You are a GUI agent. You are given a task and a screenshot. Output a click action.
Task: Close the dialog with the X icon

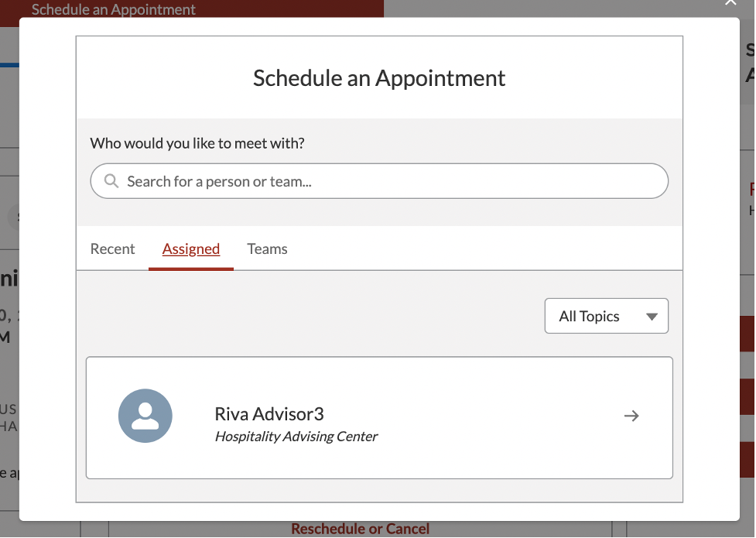(730, 3)
